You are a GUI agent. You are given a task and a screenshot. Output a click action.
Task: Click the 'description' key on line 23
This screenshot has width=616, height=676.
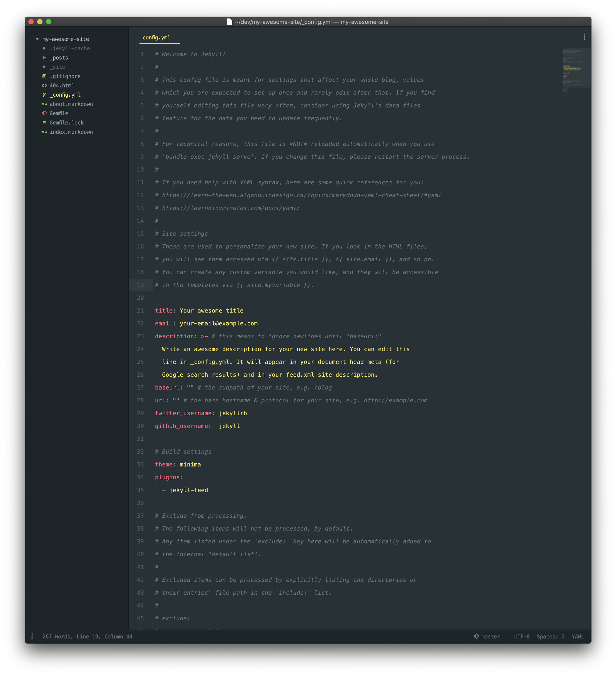174,336
